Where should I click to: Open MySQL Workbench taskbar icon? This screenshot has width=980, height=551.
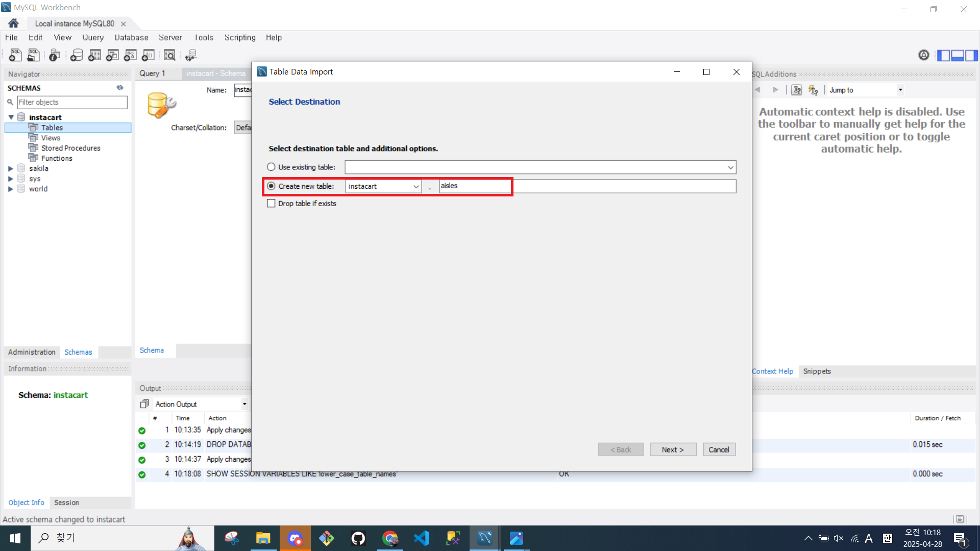(484, 538)
